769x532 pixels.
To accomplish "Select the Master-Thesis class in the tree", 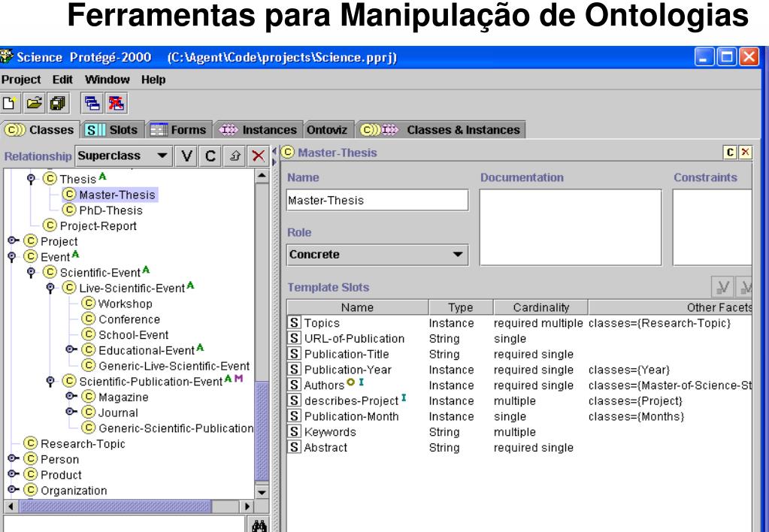I will 110,195.
